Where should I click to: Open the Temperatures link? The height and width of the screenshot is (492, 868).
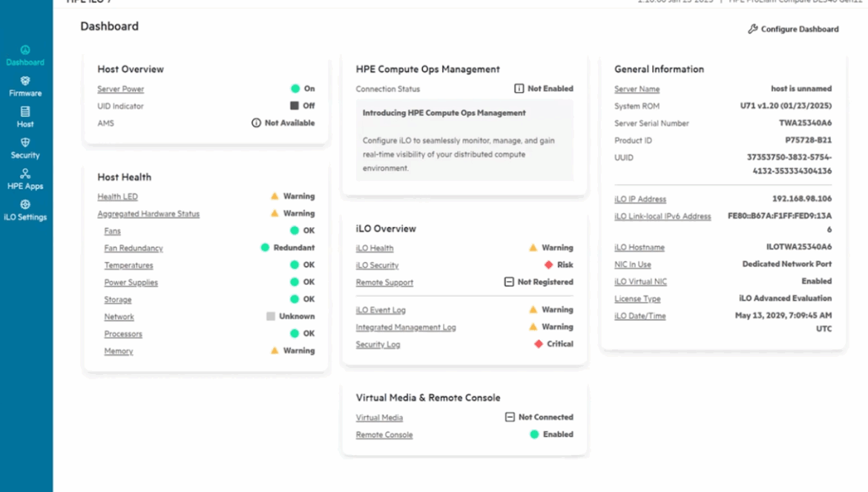(128, 265)
